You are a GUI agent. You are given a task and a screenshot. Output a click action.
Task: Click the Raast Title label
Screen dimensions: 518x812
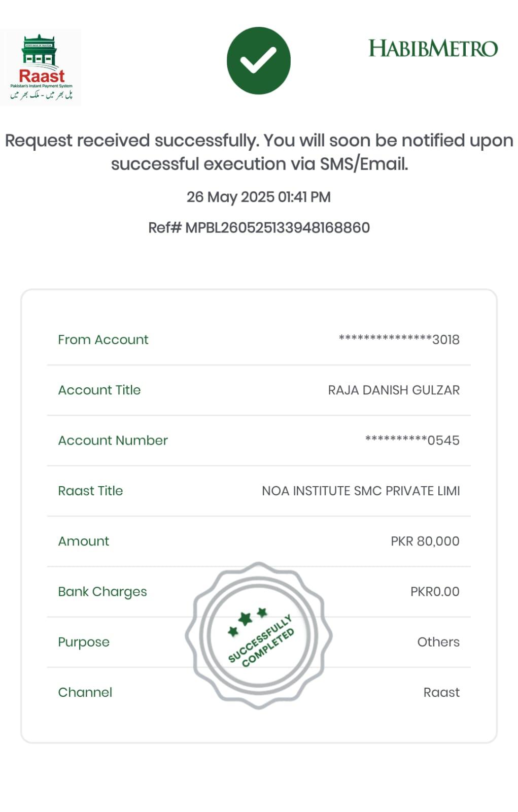90,491
